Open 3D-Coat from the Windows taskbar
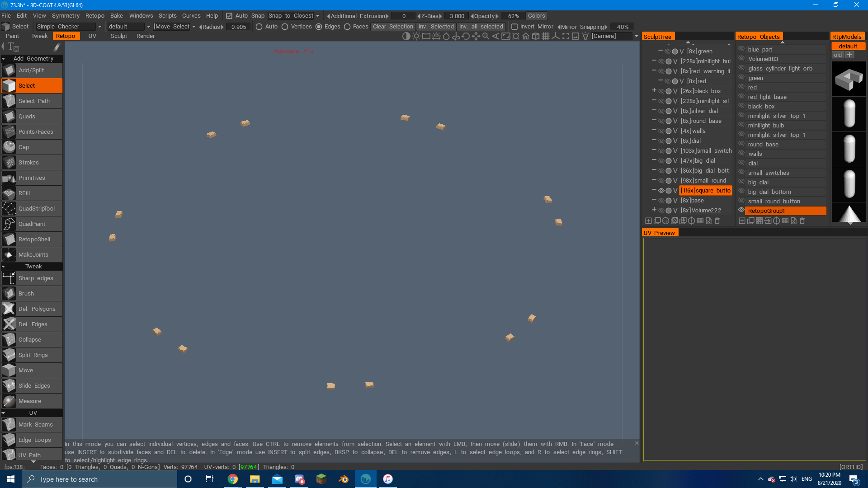868x488 pixels. pos(365,479)
